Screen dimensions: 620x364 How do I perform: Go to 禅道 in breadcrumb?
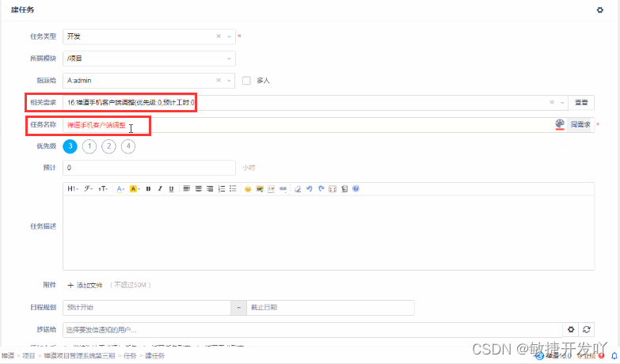(x=7, y=356)
